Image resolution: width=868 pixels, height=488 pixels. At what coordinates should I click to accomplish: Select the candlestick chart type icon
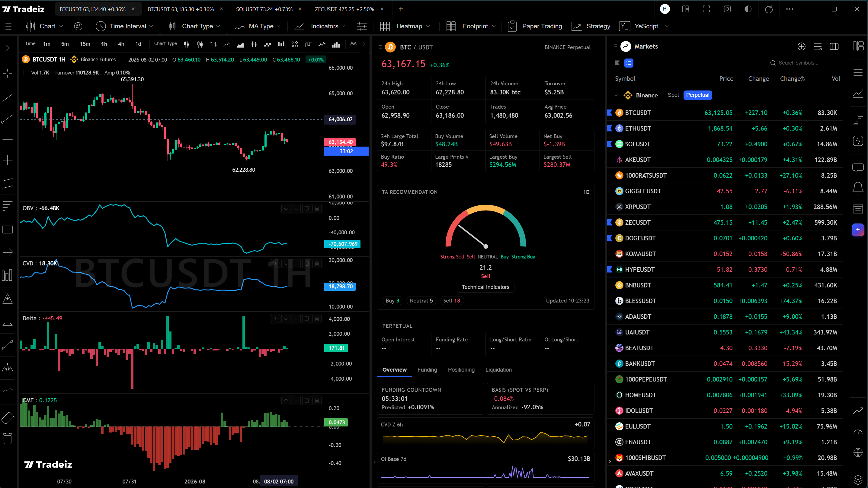[x=186, y=44]
